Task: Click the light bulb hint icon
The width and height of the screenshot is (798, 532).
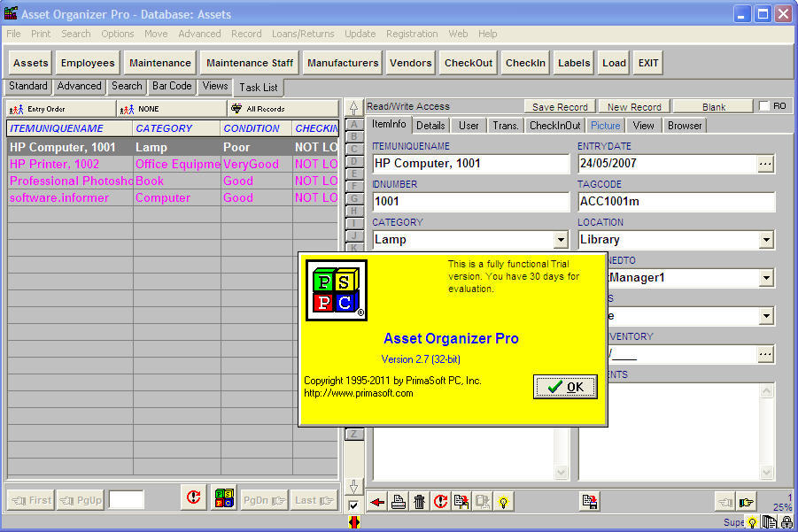Action: pos(503,502)
